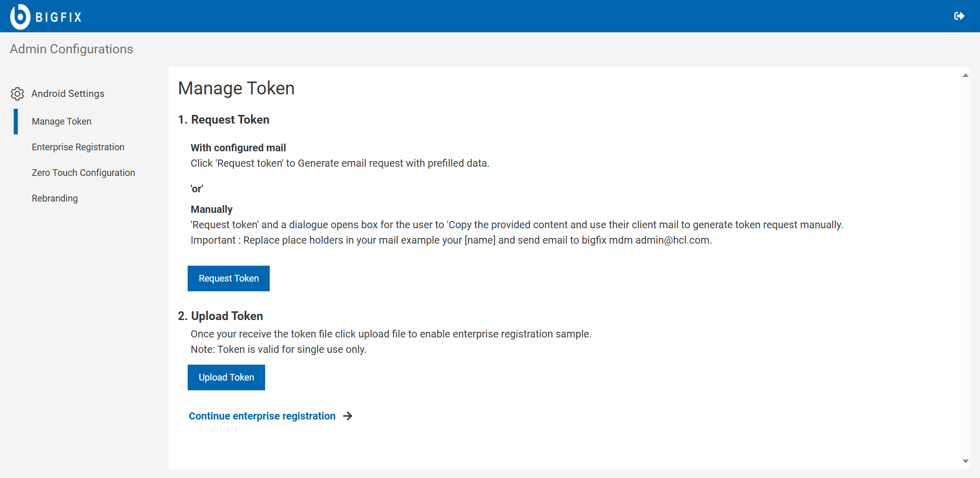
Task: Open the Manage Token section
Action: 61,121
